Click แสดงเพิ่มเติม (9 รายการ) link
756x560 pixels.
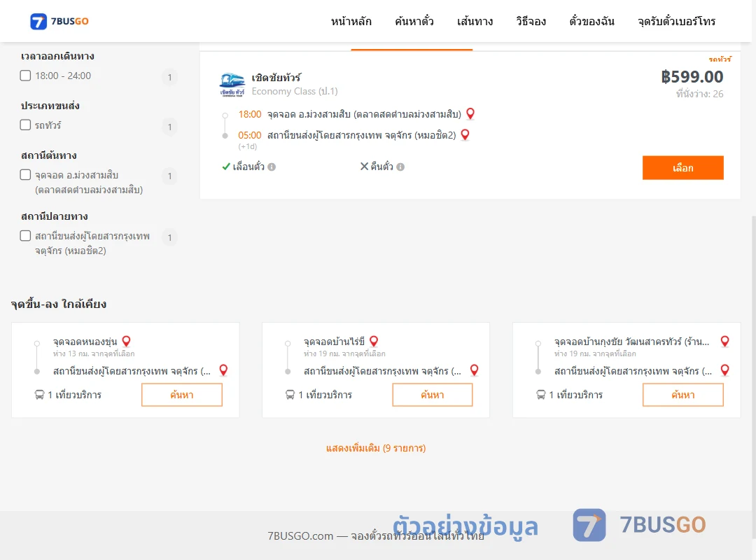[x=376, y=448]
